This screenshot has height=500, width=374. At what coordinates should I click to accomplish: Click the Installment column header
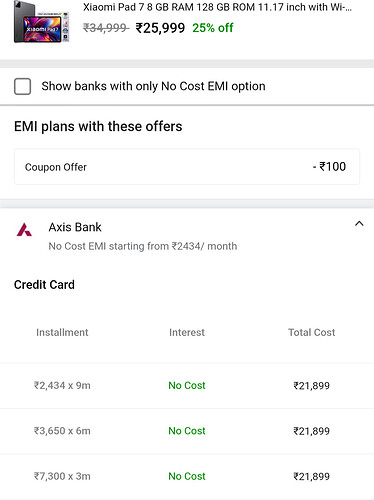pyautogui.click(x=62, y=332)
